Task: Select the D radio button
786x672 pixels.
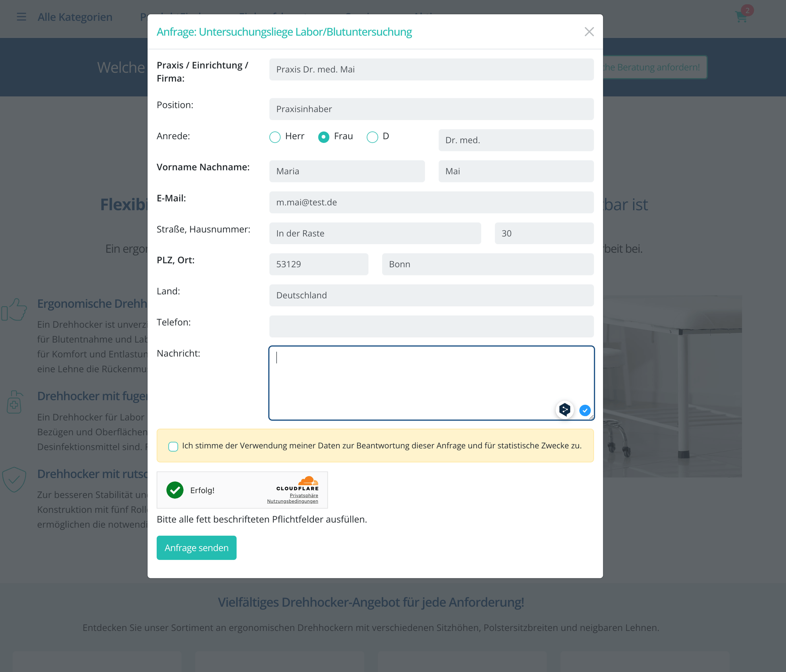Action: click(372, 137)
